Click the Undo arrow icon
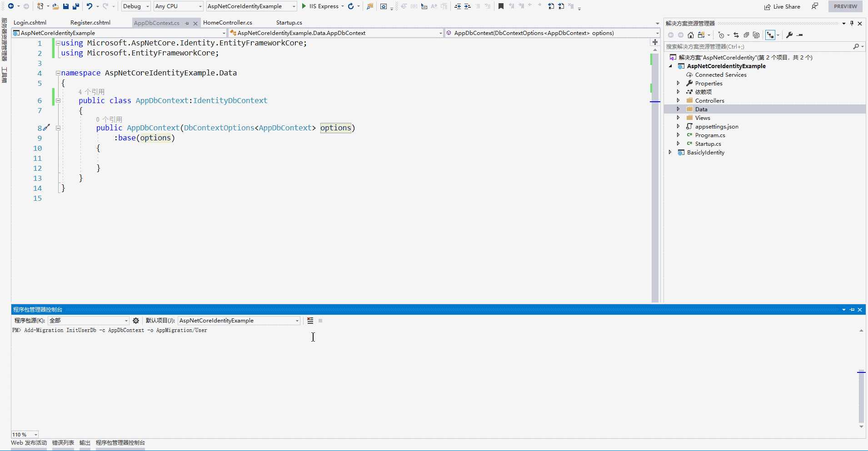The width and height of the screenshot is (868, 451). [x=90, y=6]
